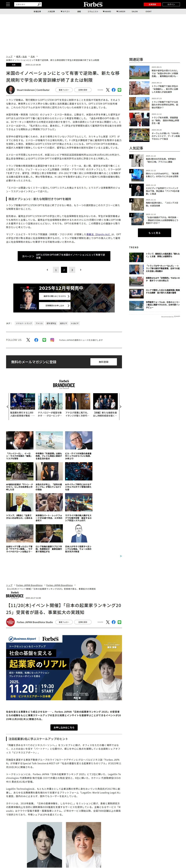Select the 留学/留学生 tag
The width and height of the screenshot is (186, 868).
(x=51, y=323)
